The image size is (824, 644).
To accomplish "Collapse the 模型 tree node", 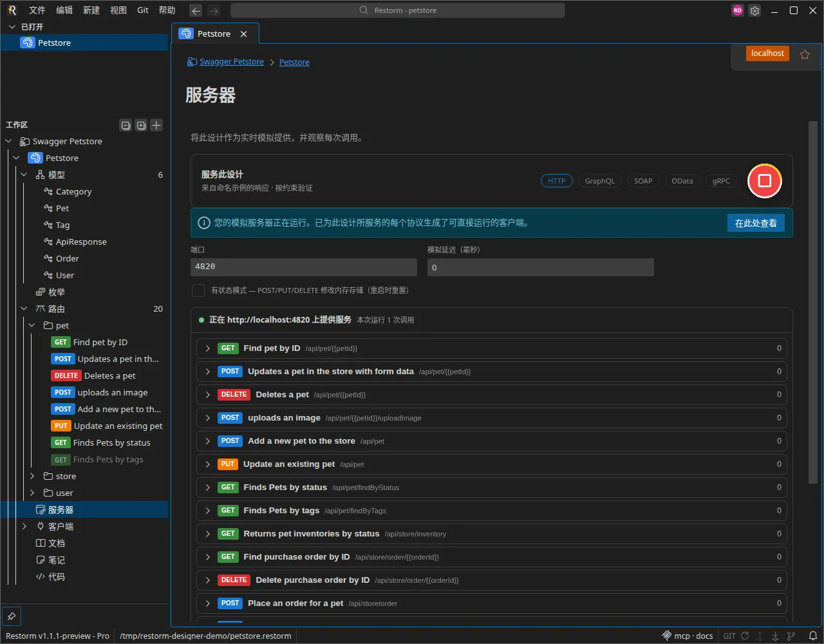I will 24,175.
